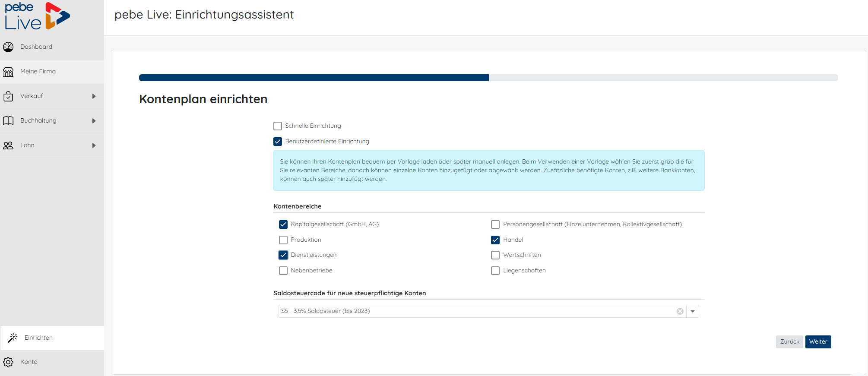Viewport: 868px width, 376px height.
Task: Click the Konto gear icon
Action: pyautogui.click(x=8, y=362)
